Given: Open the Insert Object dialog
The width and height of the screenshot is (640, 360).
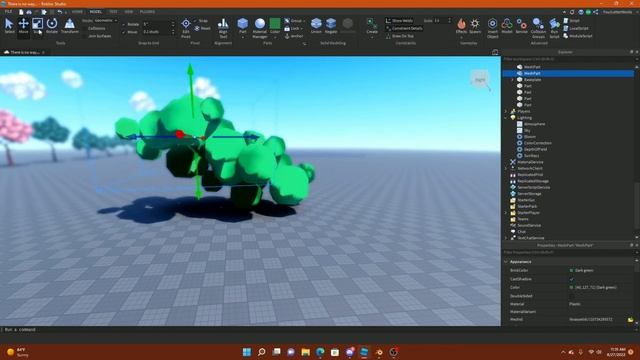Looking at the screenshot, I should [493, 28].
